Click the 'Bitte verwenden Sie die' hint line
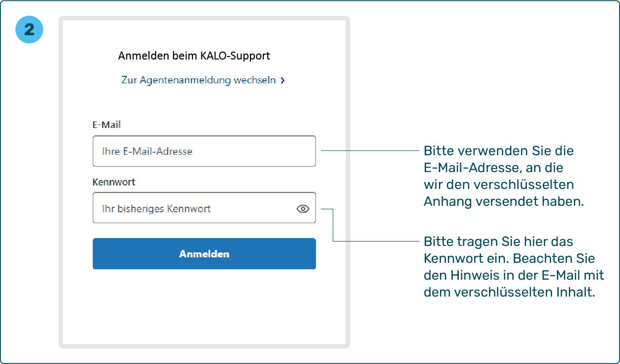The image size is (620, 364). [x=498, y=150]
